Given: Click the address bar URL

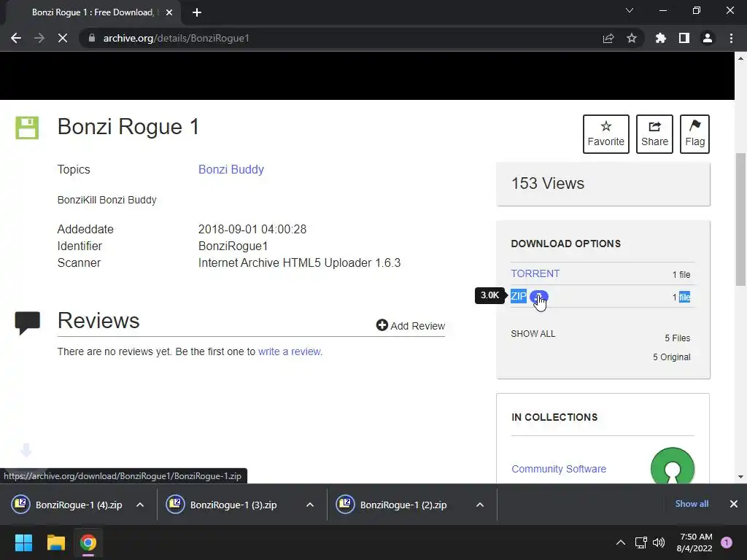Looking at the screenshot, I should tap(177, 38).
